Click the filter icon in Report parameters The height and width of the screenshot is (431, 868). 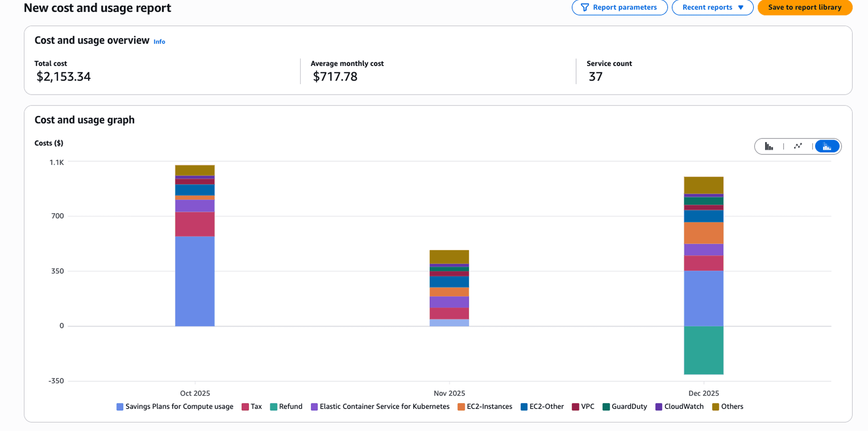click(x=585, y=8)
